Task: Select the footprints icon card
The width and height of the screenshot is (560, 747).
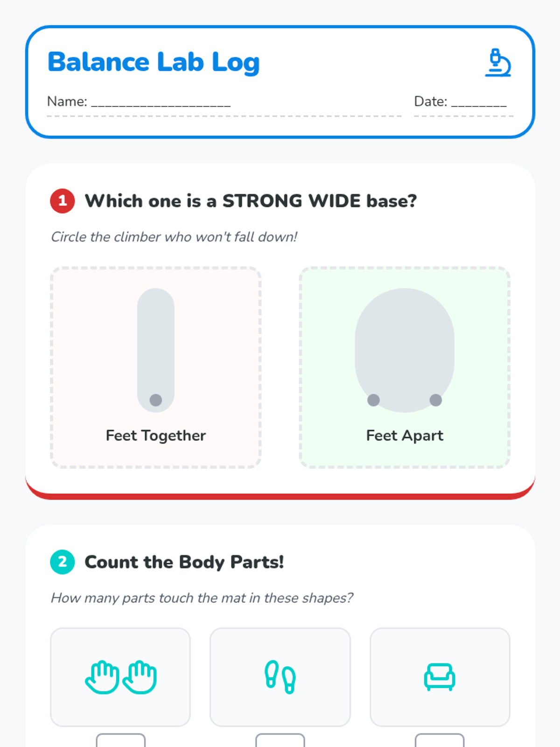Action: coord(280,677)
